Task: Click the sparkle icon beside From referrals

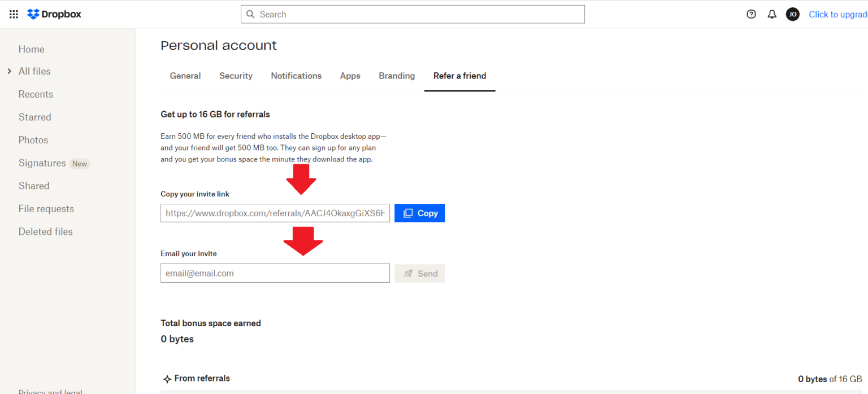Action: (x=167, y=379)
